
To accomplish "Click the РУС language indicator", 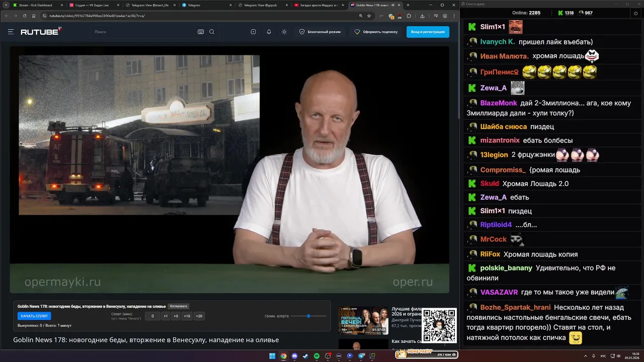I will coord(603,356).
